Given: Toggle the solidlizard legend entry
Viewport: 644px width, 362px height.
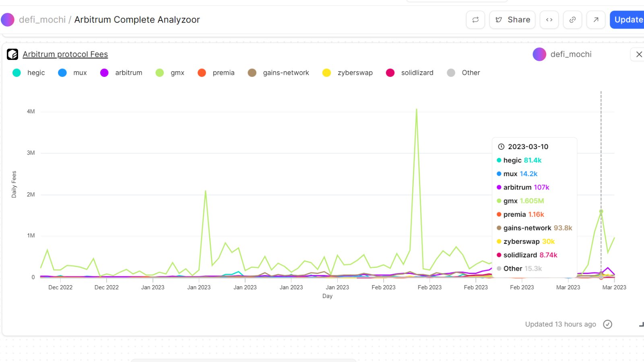Looking at the screenshot, I should pyautogui.click(x=410, y=73).
